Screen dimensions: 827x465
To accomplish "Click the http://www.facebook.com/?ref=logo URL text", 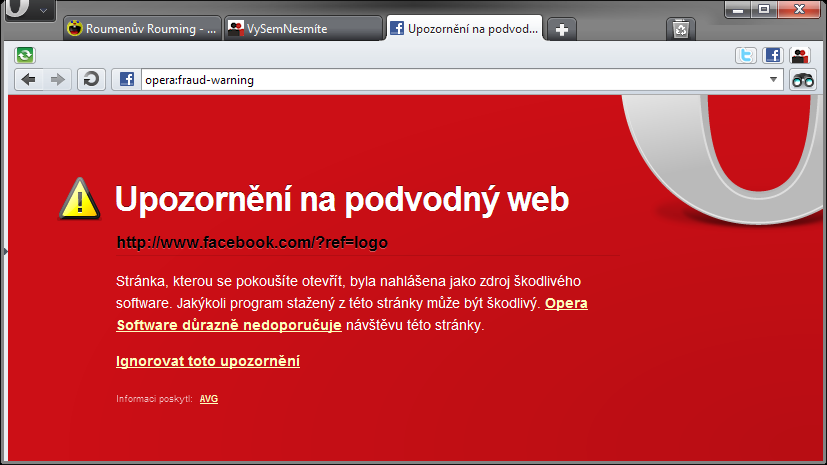I will pyautogui.click(x=252, y=243).
